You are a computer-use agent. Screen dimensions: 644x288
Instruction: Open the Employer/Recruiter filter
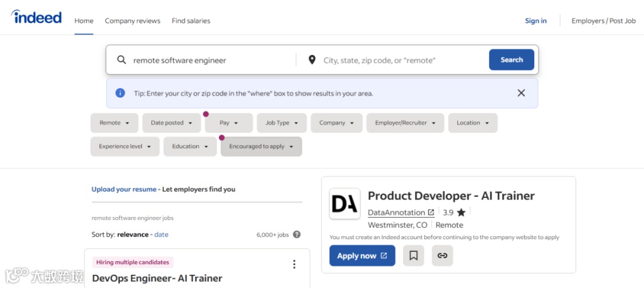point(405,123)
